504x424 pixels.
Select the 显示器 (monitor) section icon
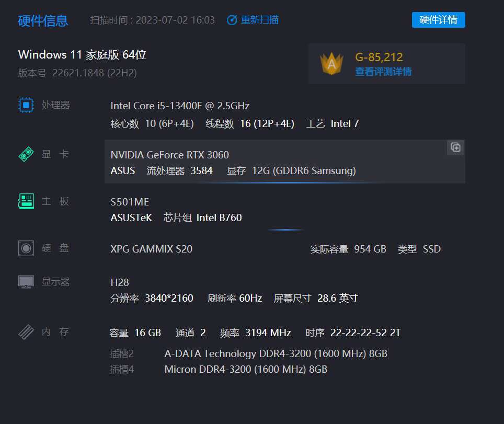tap(25, 281)
